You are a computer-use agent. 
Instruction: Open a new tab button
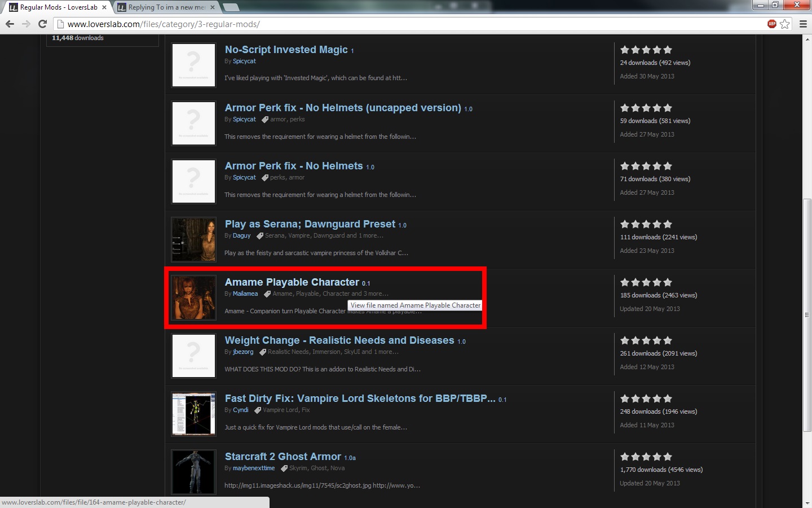tap(231, 7)
